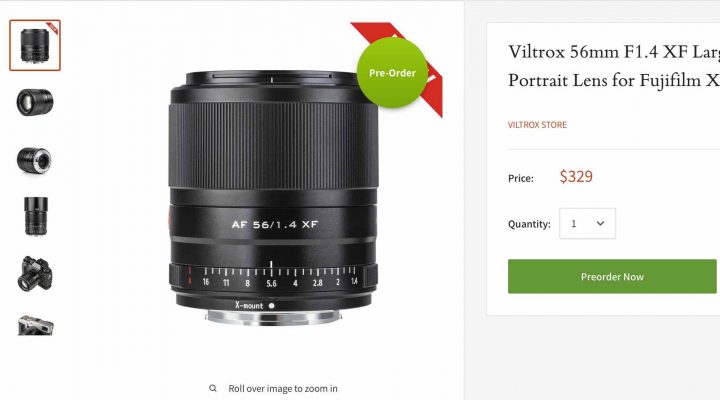Click the red ribbon behind Pre-Order badge
This screenshot has width=720, height=400.
tap(433, 92)
